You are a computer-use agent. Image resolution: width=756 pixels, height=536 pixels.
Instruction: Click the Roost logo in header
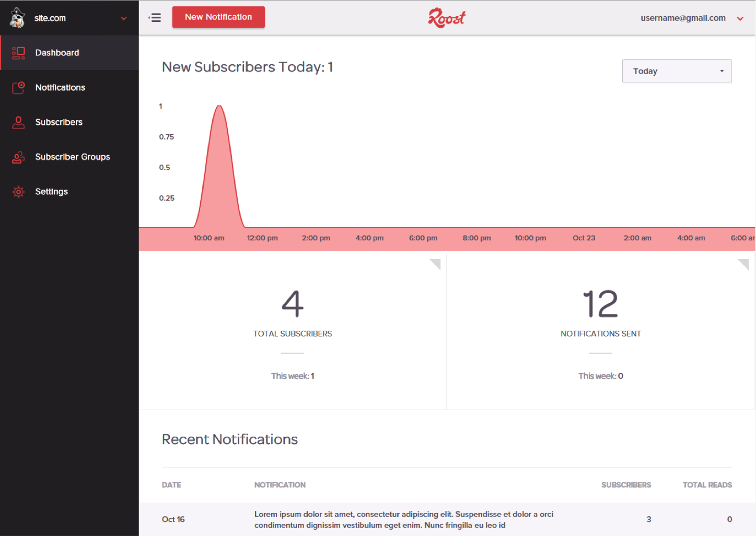[447, 18]
